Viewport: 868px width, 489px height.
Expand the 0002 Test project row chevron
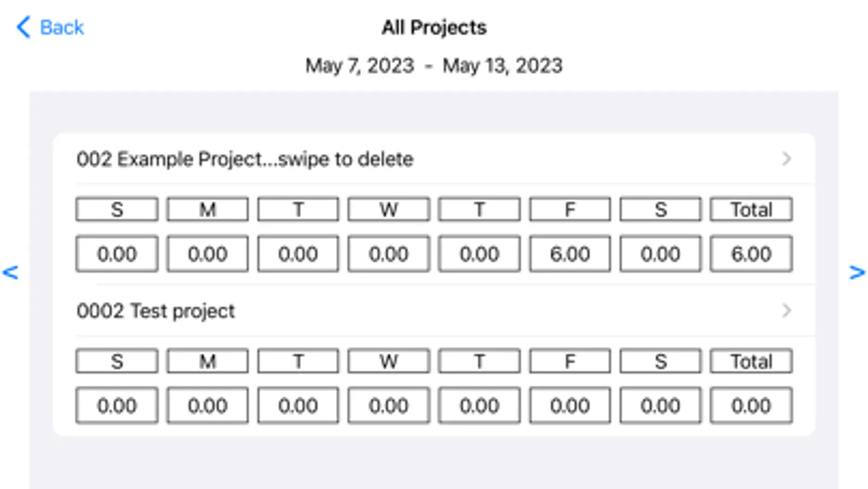click(786, 311)
